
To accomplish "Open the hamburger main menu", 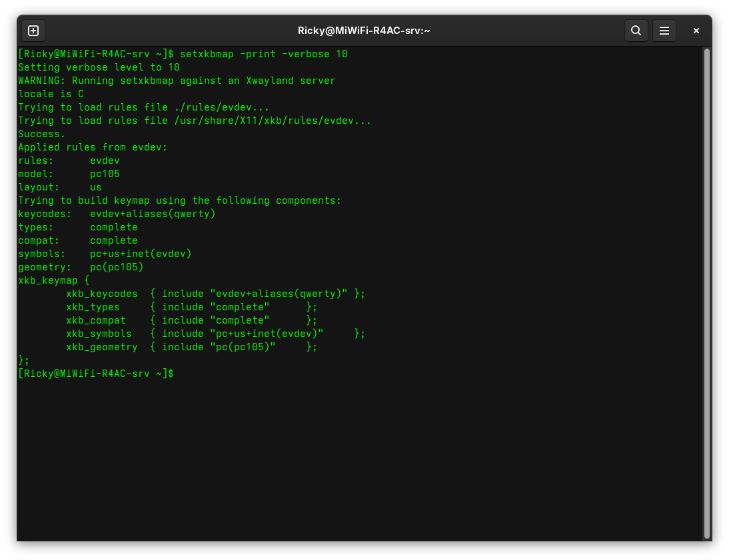I will pyautogui.click(x=664, y=31).
